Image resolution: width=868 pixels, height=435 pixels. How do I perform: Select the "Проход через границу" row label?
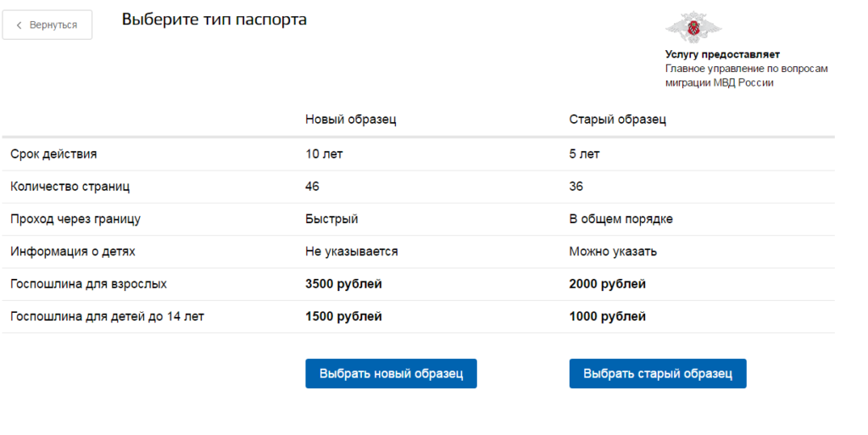click(75, 219)
